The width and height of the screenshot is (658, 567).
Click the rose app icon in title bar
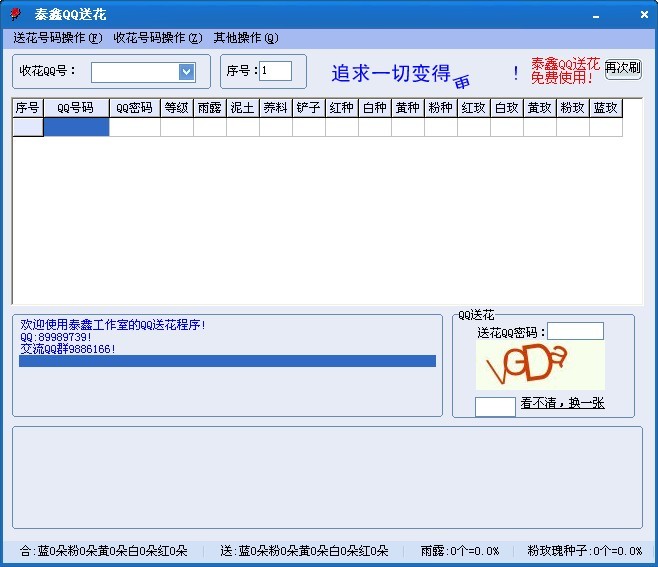point(16,14)
